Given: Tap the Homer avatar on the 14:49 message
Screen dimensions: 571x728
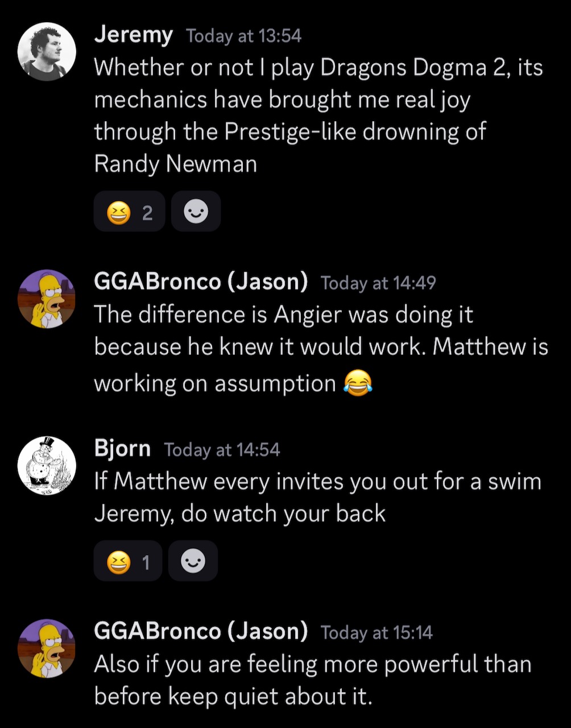Looking at the screenshot, I should 47,299.
